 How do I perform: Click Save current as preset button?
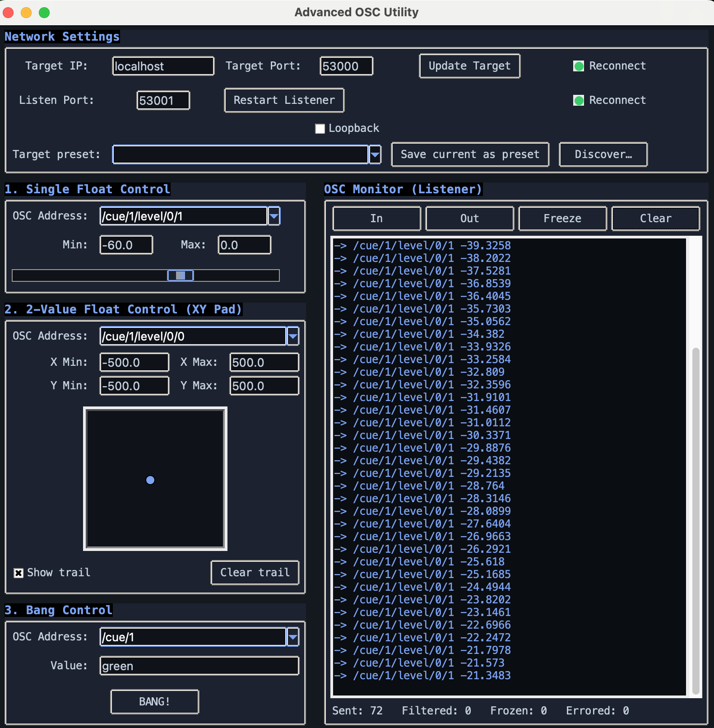point(470,154)
